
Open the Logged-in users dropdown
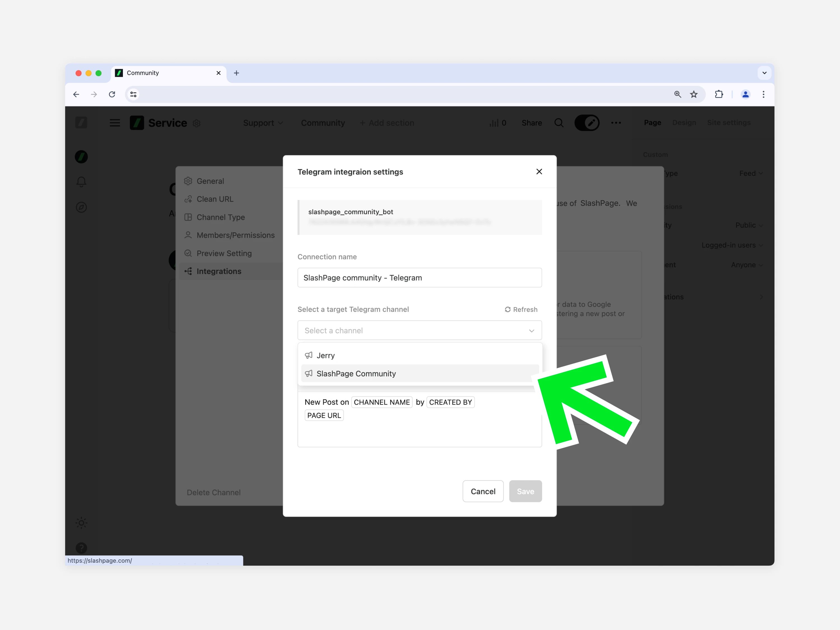point(732,245)
